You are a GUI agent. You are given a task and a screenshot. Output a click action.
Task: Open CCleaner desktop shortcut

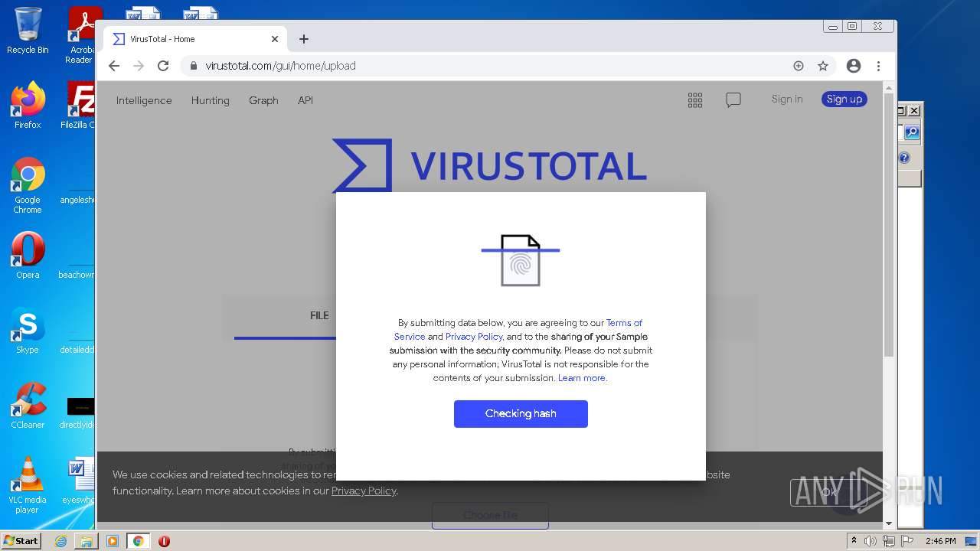point(28,406)
